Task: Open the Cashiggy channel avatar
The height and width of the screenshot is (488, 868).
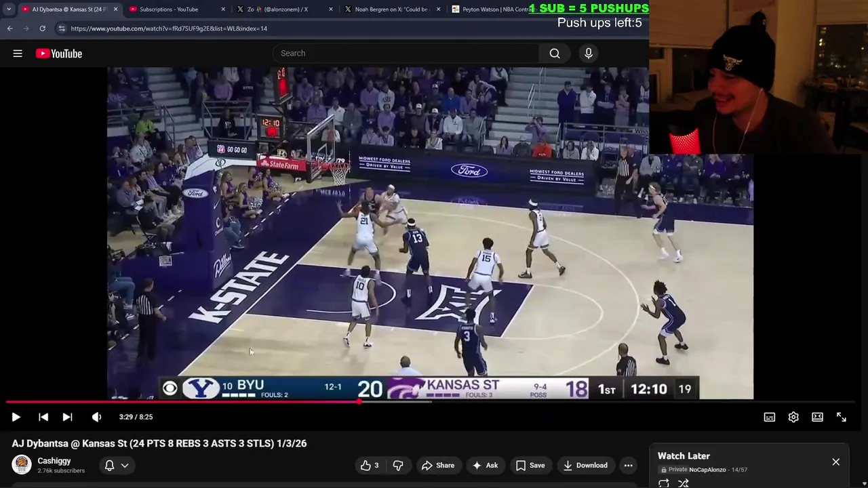Action: tap(22, 465)
